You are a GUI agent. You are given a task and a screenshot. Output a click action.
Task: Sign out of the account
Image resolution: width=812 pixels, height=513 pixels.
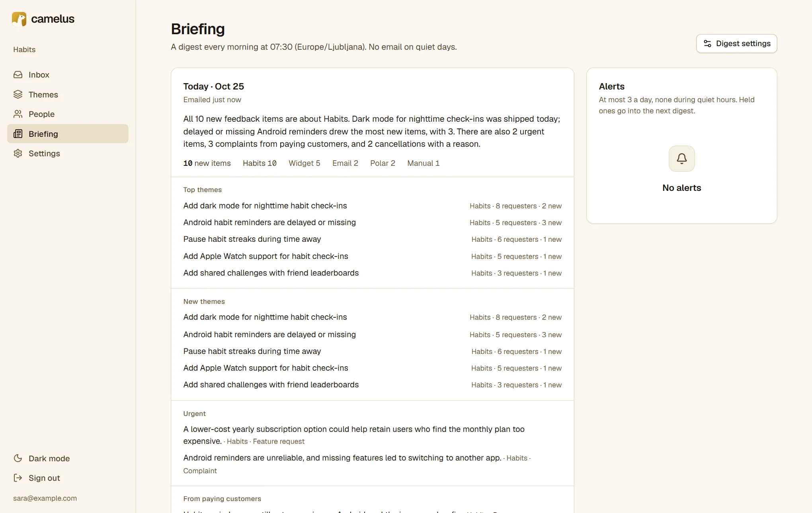click(x=68, y=478)
